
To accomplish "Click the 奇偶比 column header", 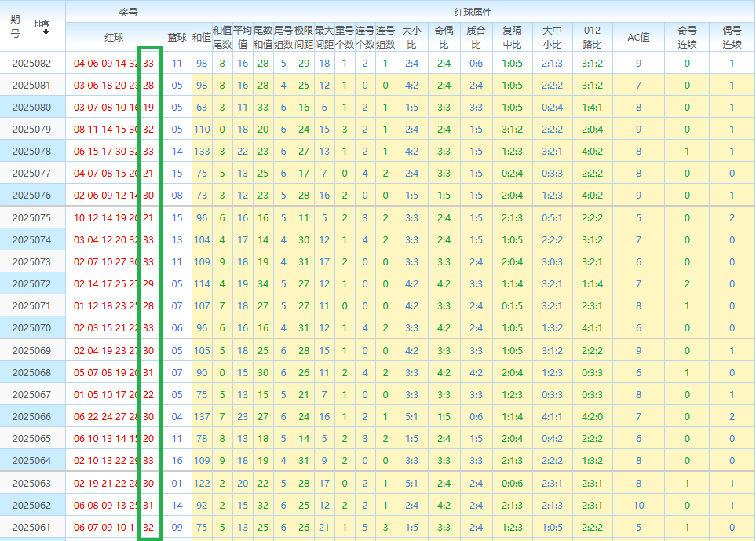I will coord(444,37).
